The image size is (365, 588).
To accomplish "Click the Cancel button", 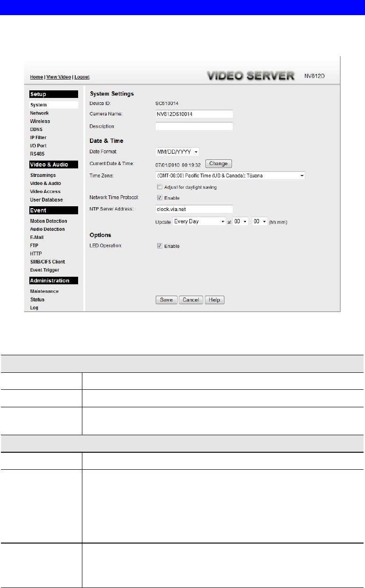I will point(191,300).
